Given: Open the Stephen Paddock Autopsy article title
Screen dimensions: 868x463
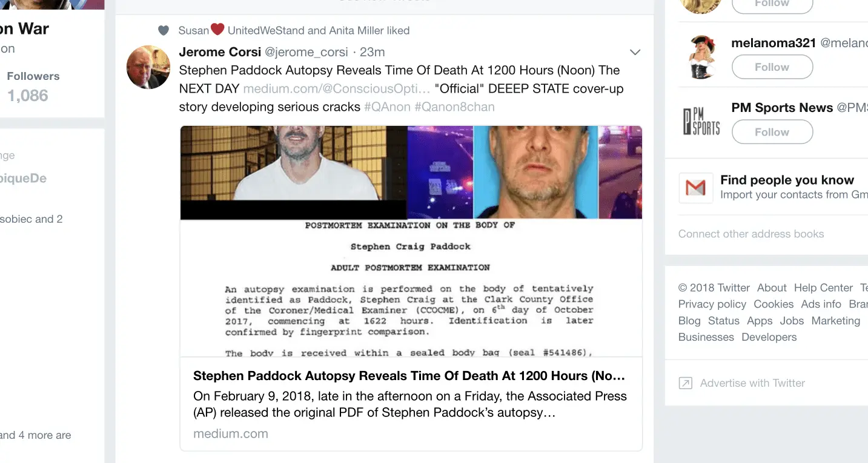Looking at the screenshot, I should pyautogui.click(x=409, y=376).
